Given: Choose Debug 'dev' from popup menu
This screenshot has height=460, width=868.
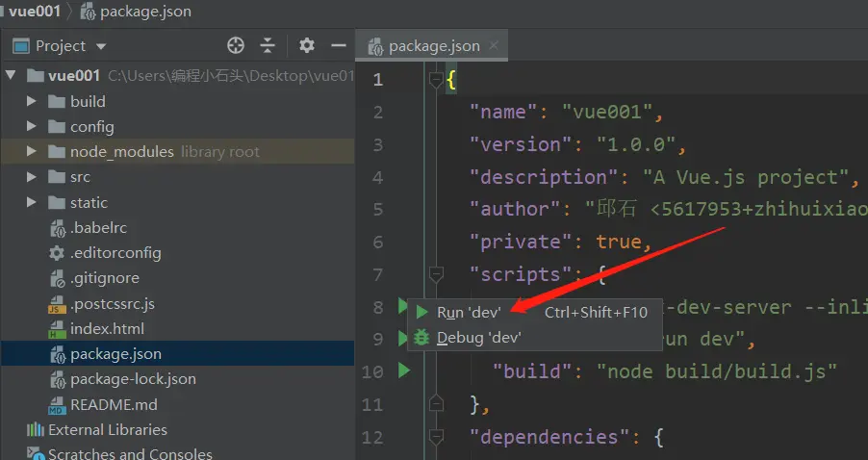Looking at the screenshot, I should tap(535, 338).
